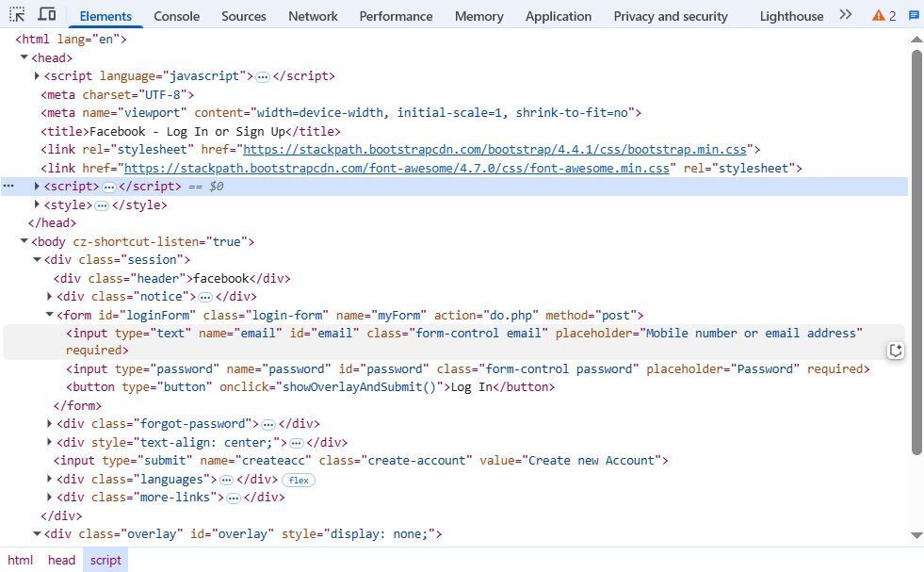
Task: Click the flex badge on languages div
Action: pyautogui.click(x=299, y=480)
